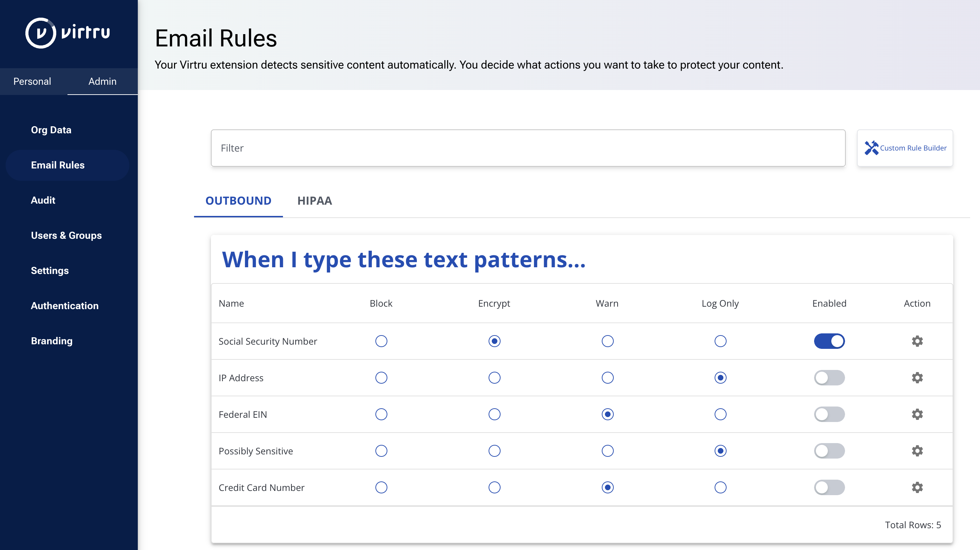Open the Authentication page
This screenshot has height=550, width=980.
point(65,306)
